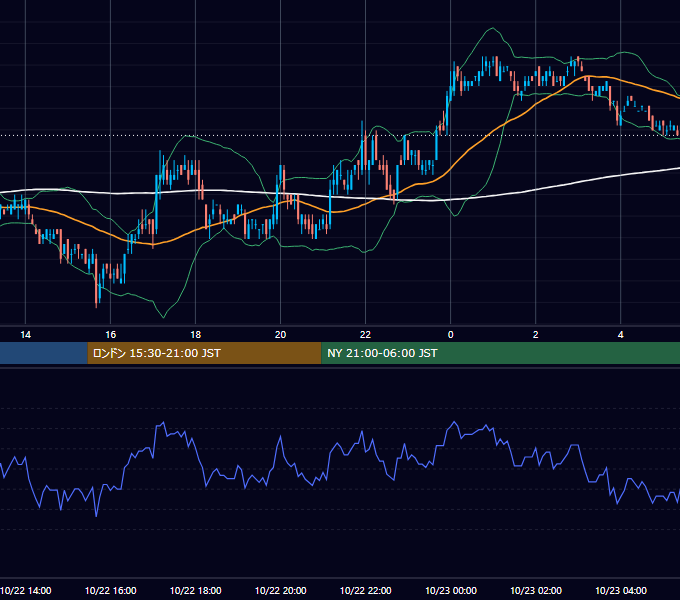Click the 10/22 18:00 date label
680x600 pixels.
[196, 590]
